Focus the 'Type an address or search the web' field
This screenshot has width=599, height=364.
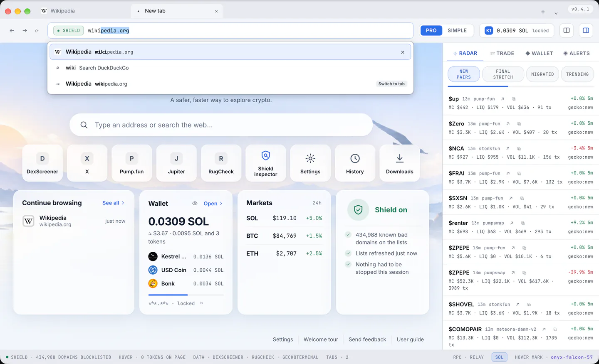pos(221,125)
